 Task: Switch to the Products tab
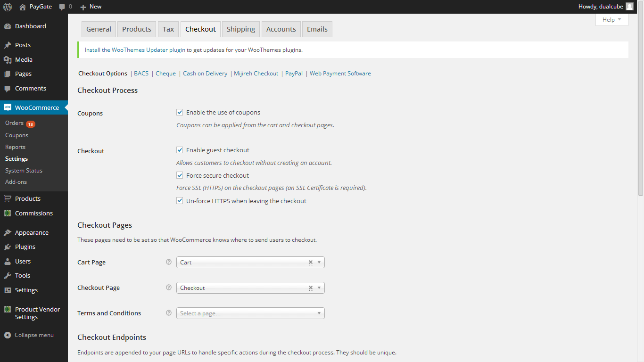click(x=137, y=29)
